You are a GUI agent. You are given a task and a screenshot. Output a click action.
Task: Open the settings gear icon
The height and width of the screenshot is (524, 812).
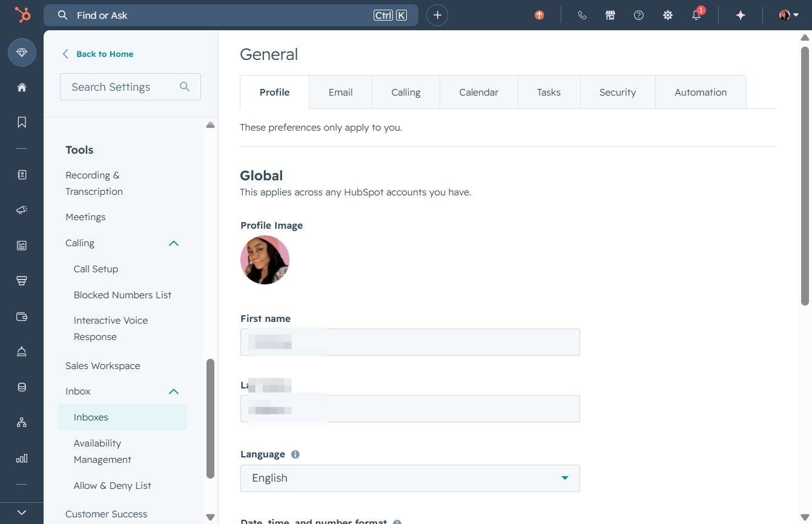[x=668, y=15]
